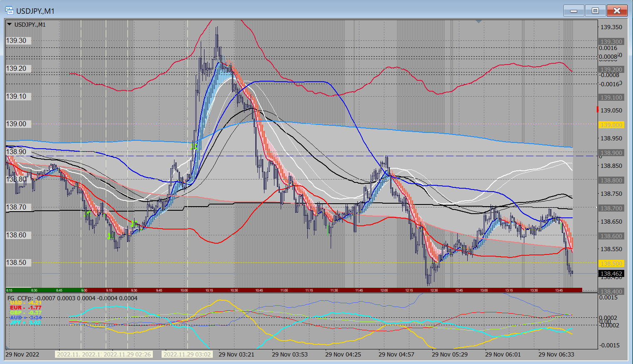Click the grey 138.900 axis level label
Screen dimensions: 633x364
(611, 153)
